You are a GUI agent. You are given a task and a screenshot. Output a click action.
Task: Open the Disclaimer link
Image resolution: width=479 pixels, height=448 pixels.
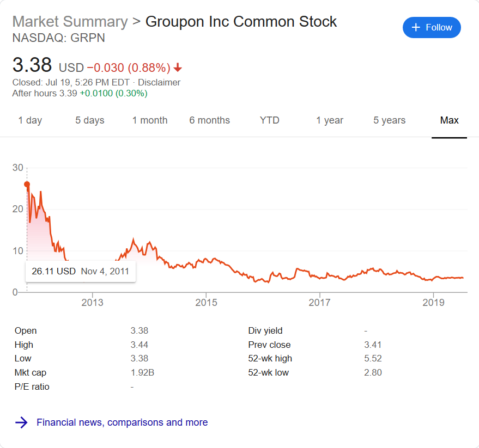click(159, 82)
